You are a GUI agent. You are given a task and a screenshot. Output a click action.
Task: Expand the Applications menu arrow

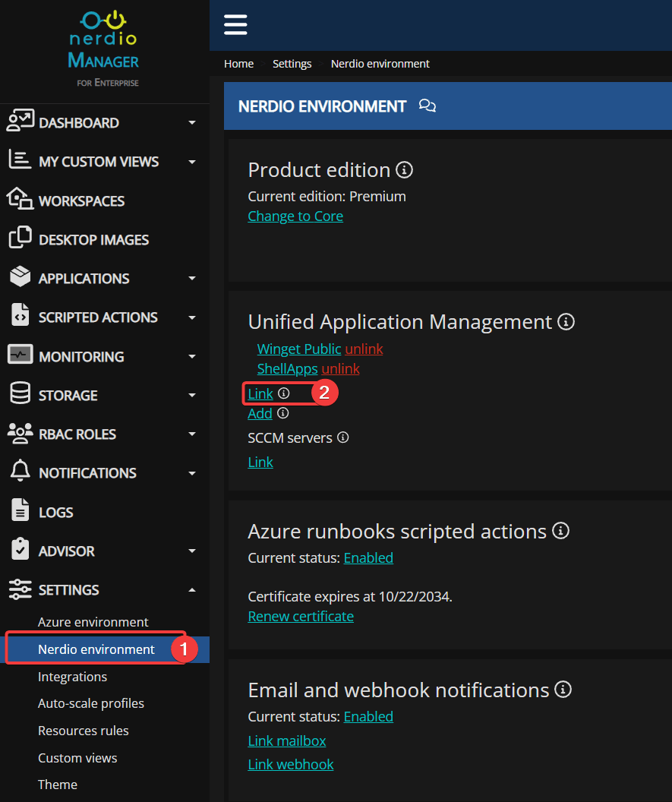192,278
